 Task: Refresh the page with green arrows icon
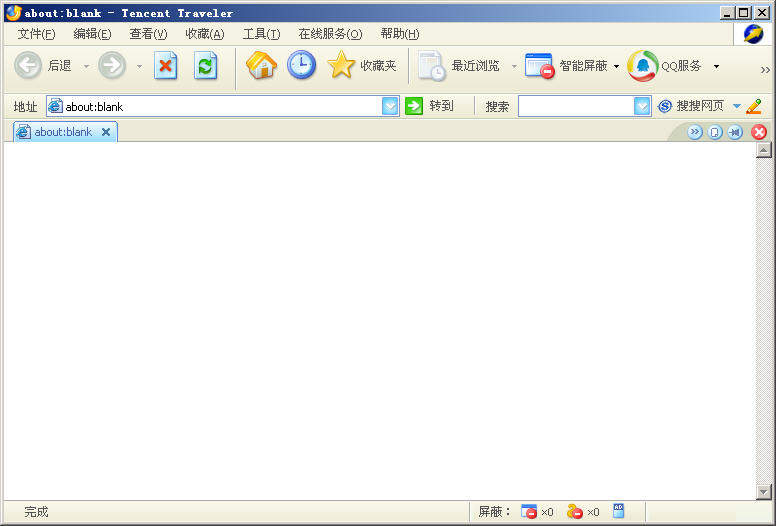(205, 65)
